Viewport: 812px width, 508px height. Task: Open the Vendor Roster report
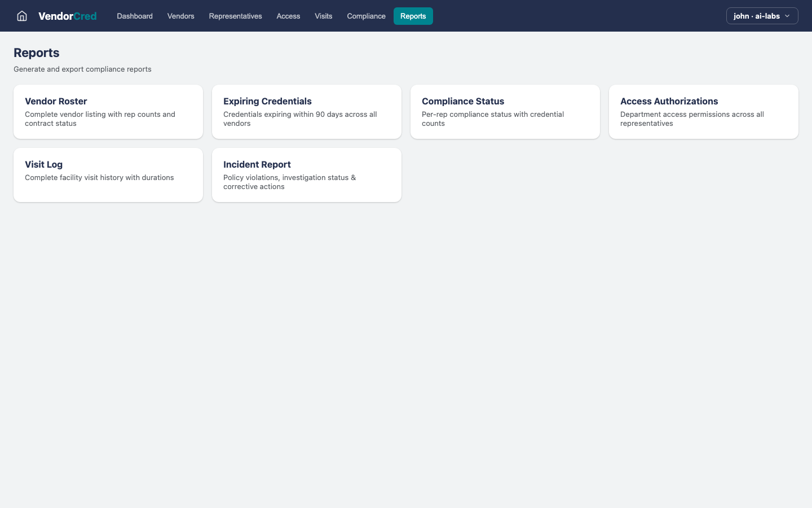point(108,111)
